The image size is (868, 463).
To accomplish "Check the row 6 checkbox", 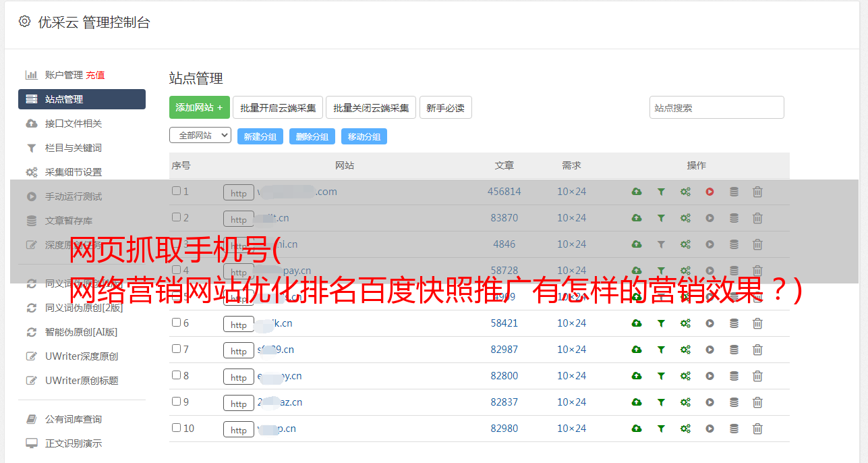I will click(x=176, y=323).
